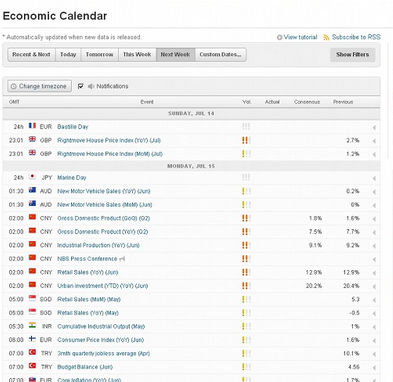Open Gross Domestic Product (YoY) event

coord(103,232)
